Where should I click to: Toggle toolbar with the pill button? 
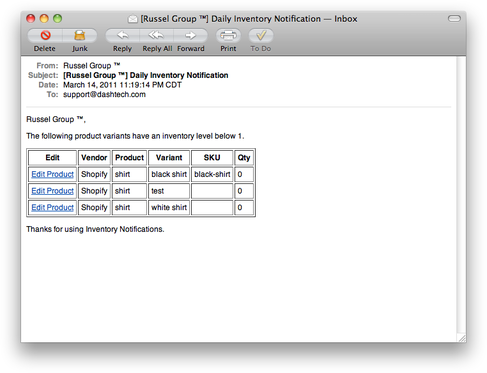tap(454, 18)
